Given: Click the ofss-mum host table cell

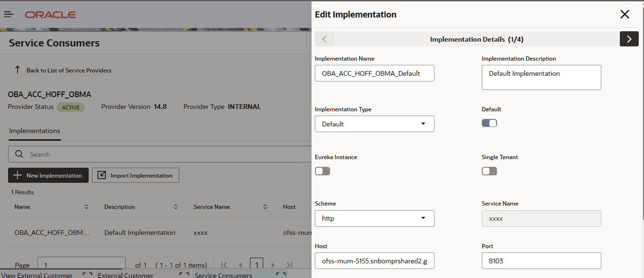Looking at the screenshot, I should pos(297,233).
